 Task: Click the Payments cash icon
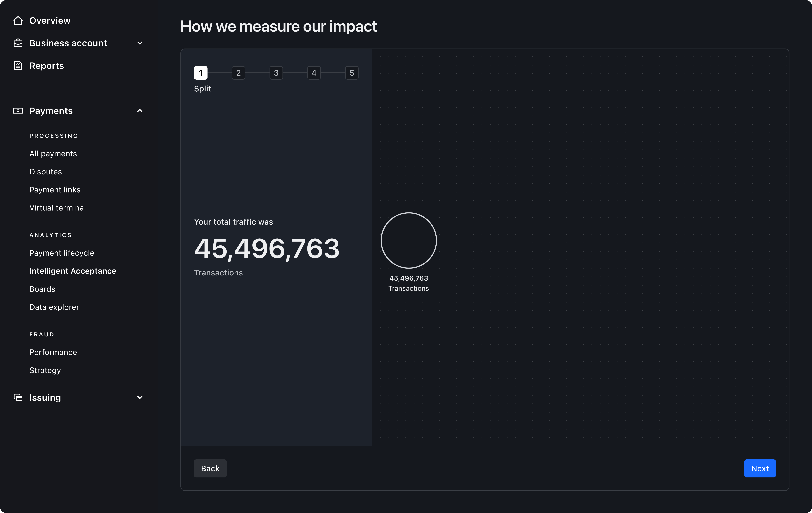[18, 111]
